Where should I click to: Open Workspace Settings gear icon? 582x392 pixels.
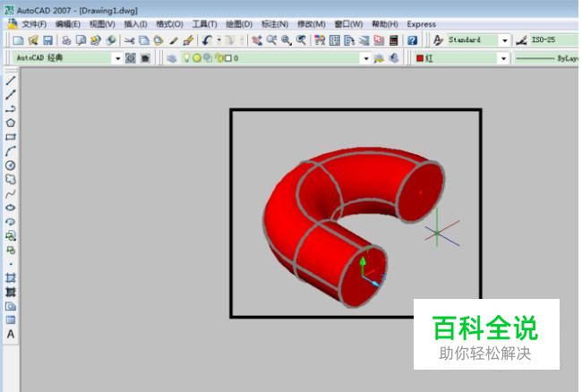(131, 58)
